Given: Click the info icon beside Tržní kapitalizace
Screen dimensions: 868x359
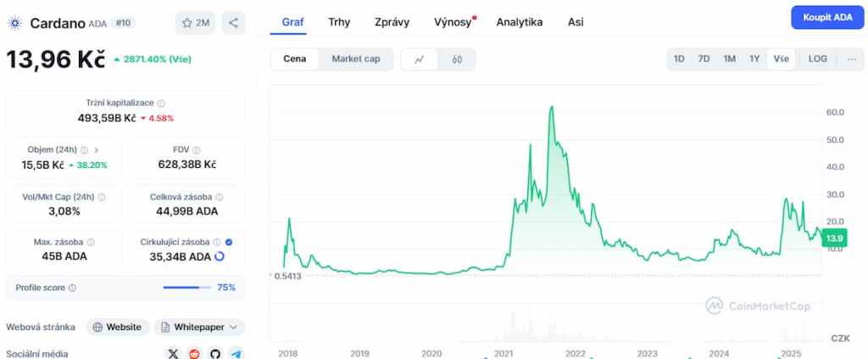Looking at the screenshot, I should [x=161, y=103].
